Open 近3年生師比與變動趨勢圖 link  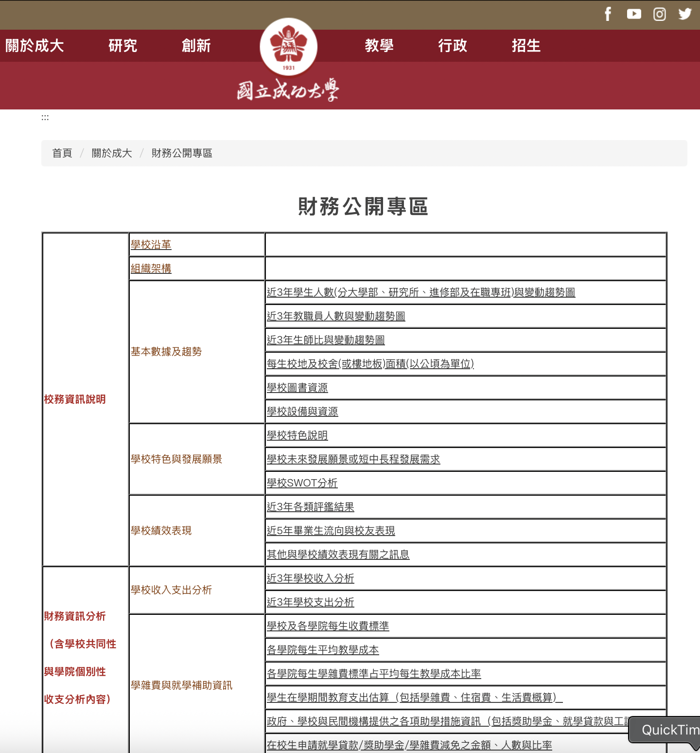coord(326,340)
